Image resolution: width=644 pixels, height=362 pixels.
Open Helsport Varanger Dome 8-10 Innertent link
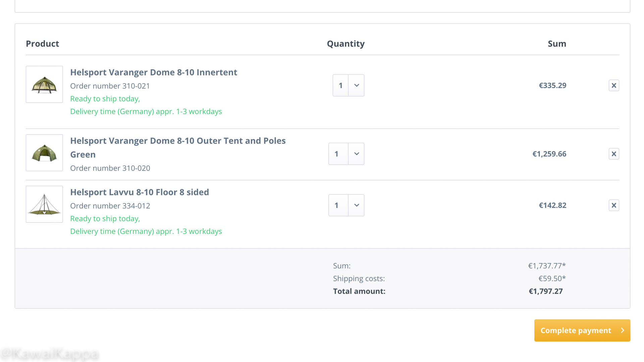pos(154,72)
